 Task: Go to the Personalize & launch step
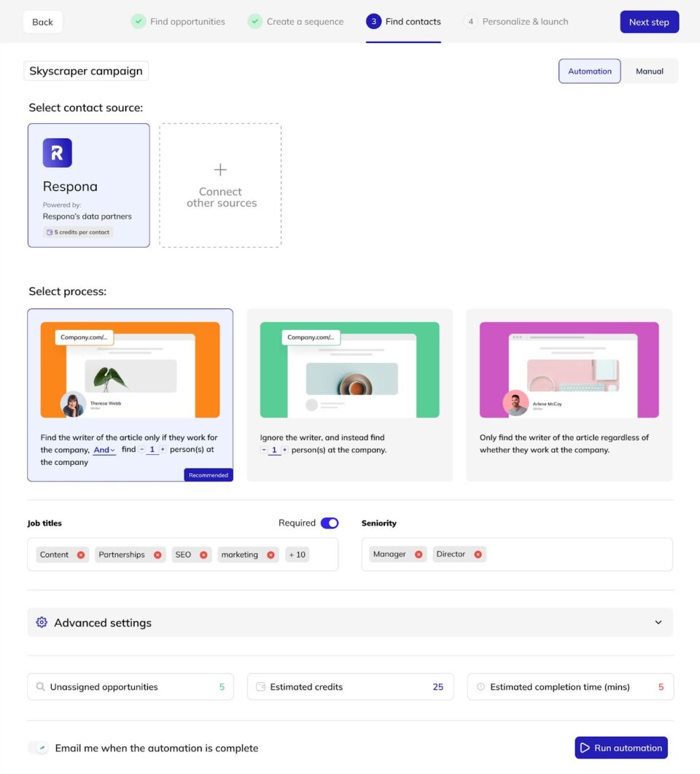coord(523,21)
